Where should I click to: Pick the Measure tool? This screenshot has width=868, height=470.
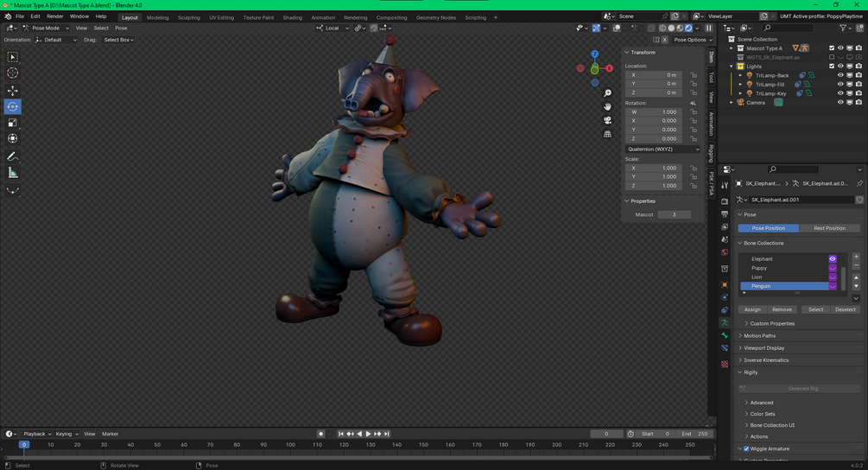coord(13,173)
